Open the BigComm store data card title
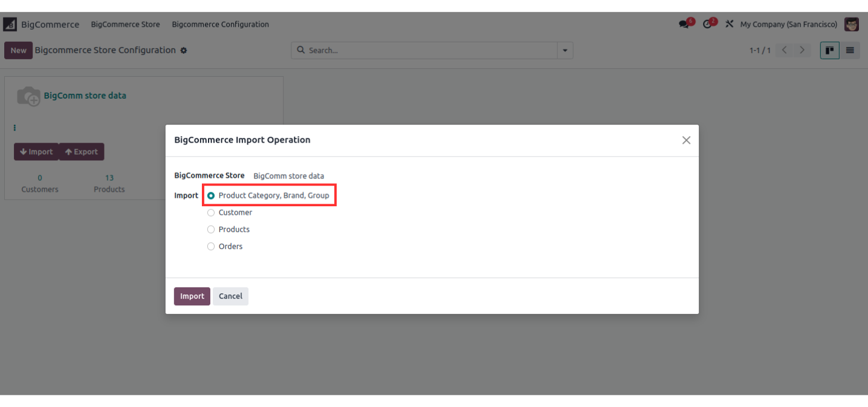Image resolution: width=868 pixels, height=407 pixels. coord(85,96)
